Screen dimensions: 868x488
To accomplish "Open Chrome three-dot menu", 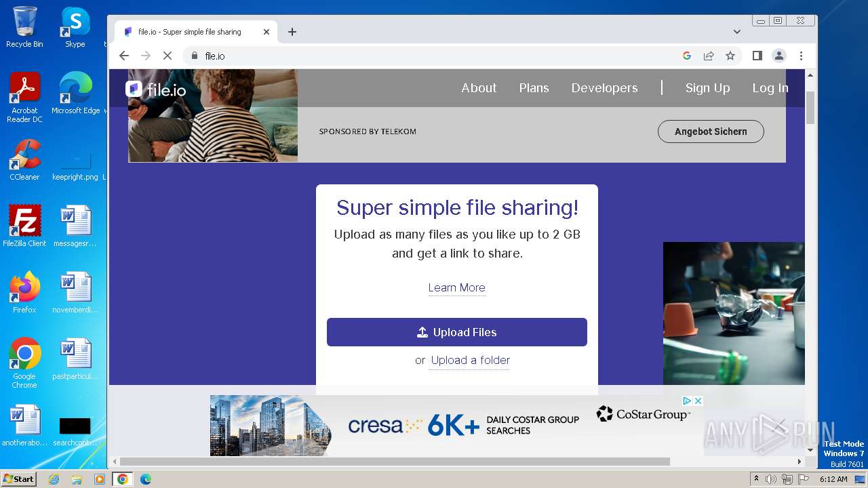I will [801, 56].
